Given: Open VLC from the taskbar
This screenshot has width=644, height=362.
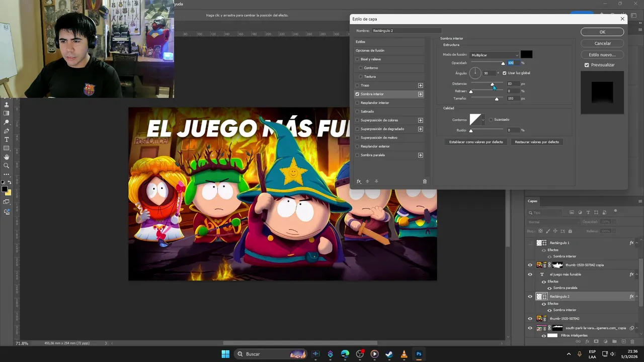Looking at the screenshot, I should click(404, 354).
